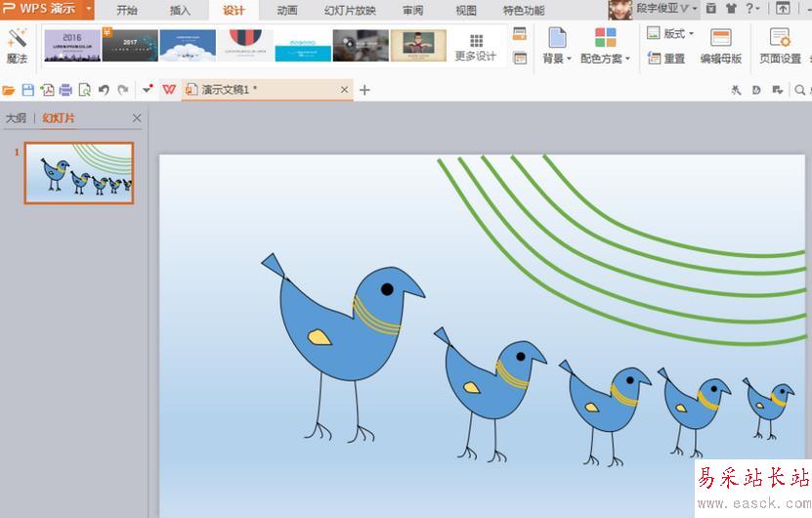Open print preview icon
The image size is (812, 518).
click(84, 90)
